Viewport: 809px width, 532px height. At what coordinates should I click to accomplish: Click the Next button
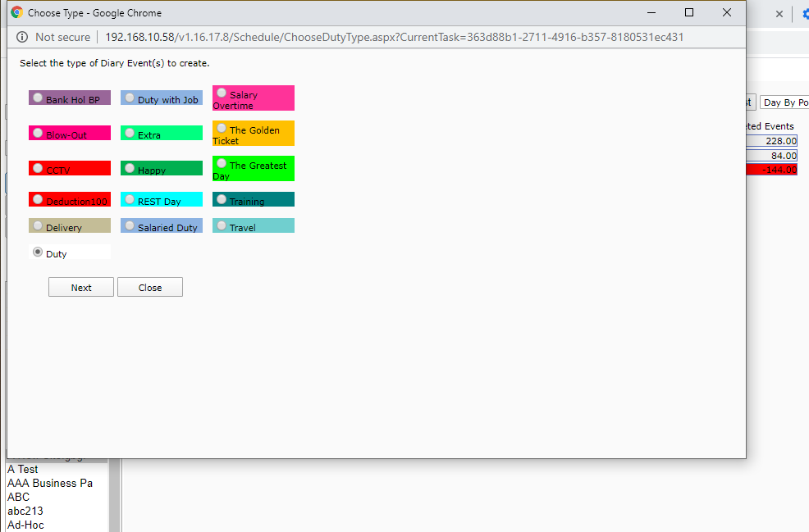coord(81,288)
